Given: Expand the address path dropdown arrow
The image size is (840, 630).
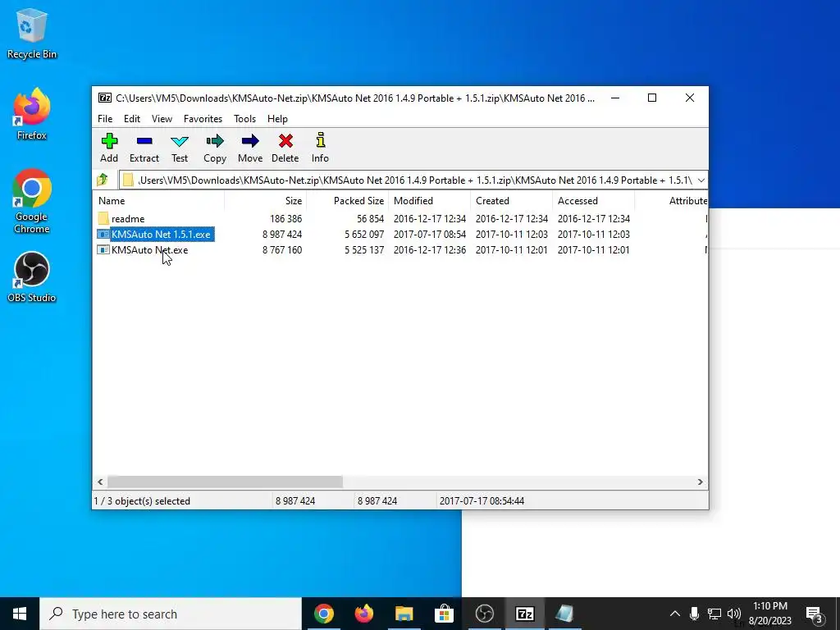Looking at the screenshot, I should coord(701,180).
